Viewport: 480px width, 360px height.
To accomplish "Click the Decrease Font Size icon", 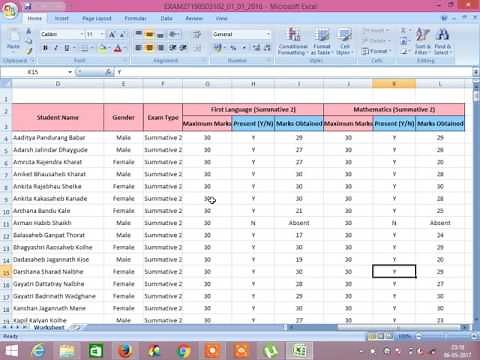I will 122,34.
